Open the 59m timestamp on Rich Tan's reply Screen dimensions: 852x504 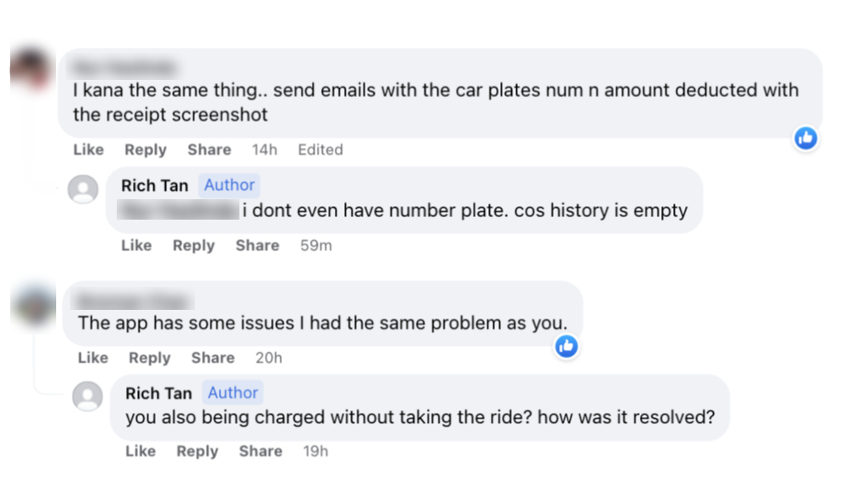pyautogui.click(x=315, y=245)
